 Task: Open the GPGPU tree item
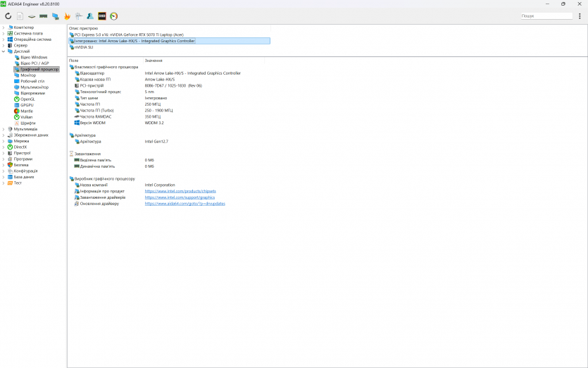click(x=27, y=105)
